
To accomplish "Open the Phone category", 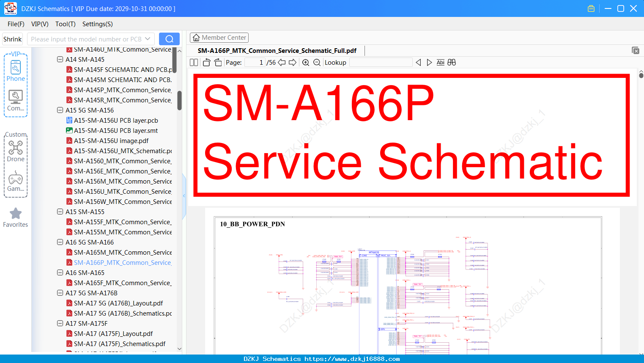I will (16, 71).
